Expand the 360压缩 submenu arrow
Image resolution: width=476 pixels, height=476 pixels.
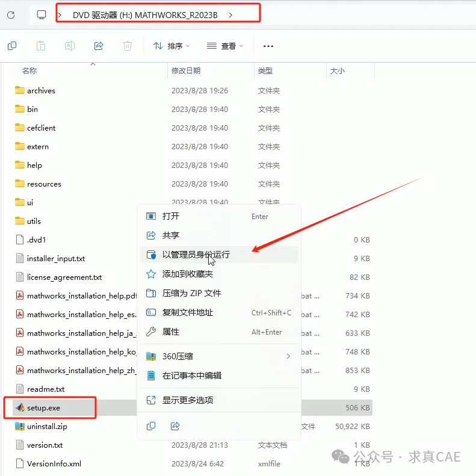coord(288,356)
